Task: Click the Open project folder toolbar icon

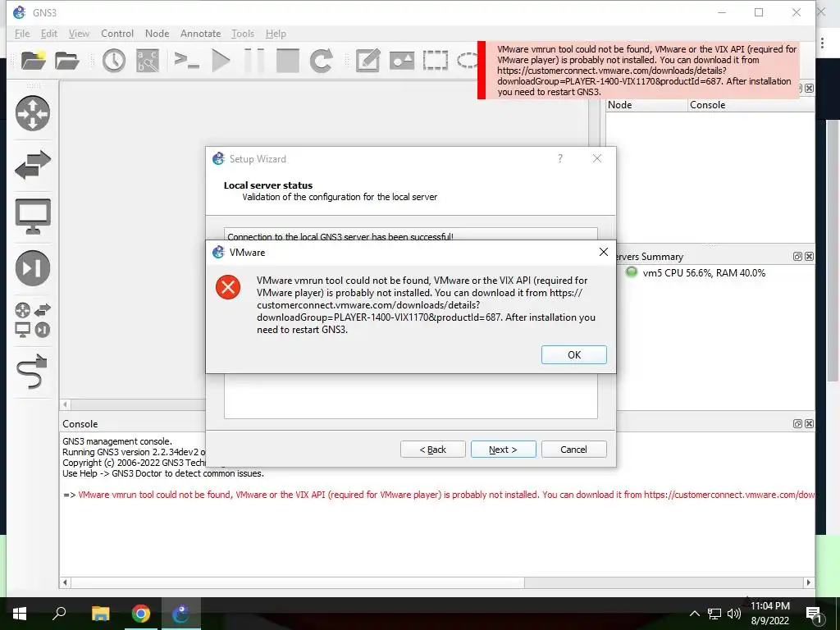Action: 67,61
